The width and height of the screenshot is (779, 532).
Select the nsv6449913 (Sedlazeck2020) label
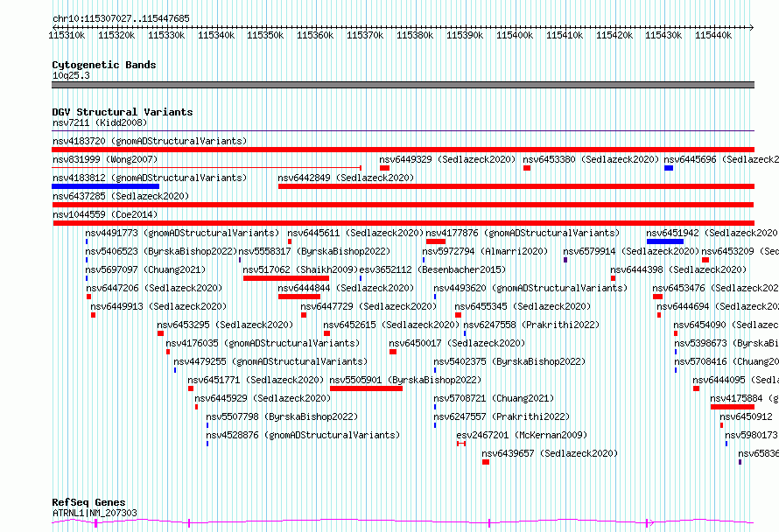158,306
